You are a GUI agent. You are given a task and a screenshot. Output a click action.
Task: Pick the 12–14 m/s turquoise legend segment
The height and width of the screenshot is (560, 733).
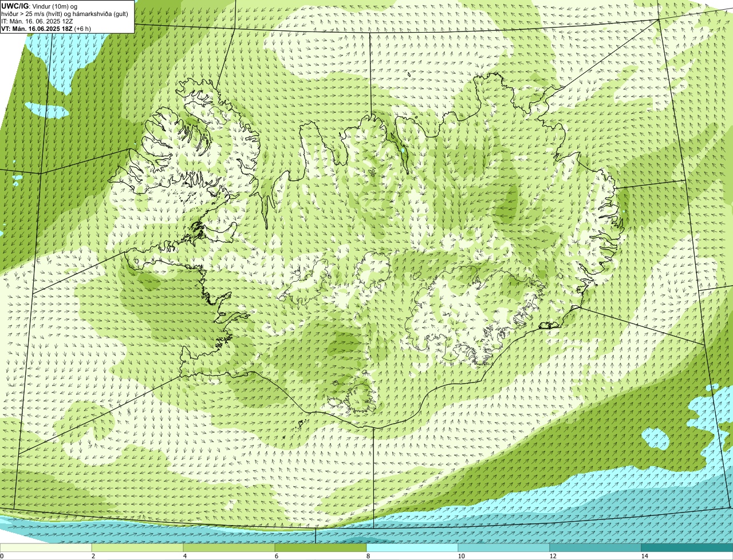tap(596, 547)
